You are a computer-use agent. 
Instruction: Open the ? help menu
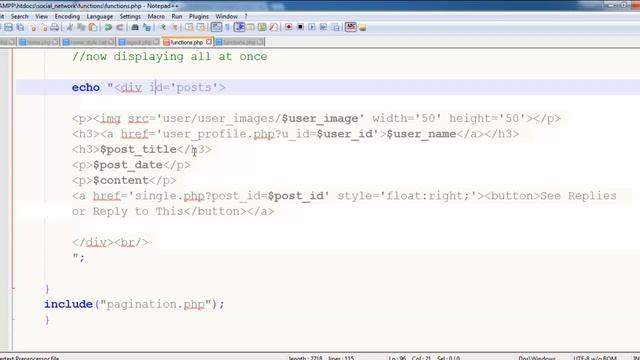[x=246, y=16]
